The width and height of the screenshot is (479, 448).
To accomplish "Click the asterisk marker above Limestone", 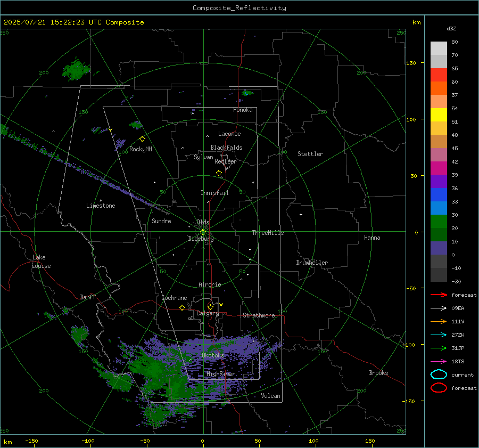I will click(101, 201).
